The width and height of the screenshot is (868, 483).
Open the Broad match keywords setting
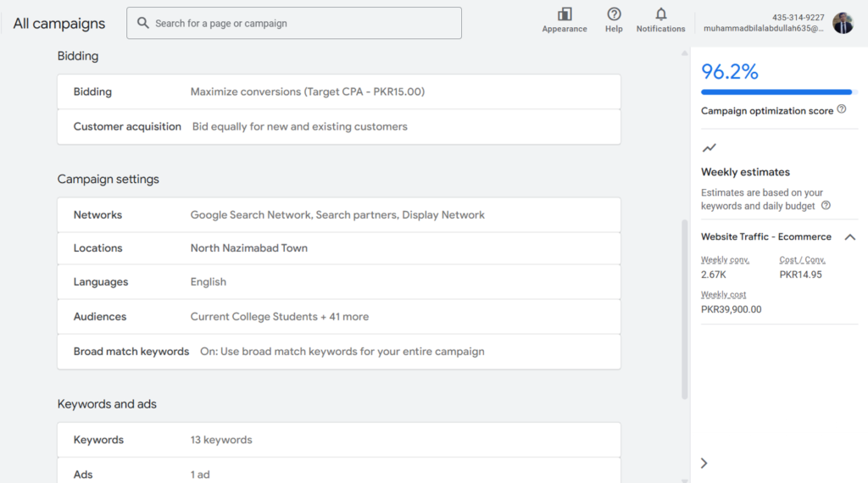339,352
